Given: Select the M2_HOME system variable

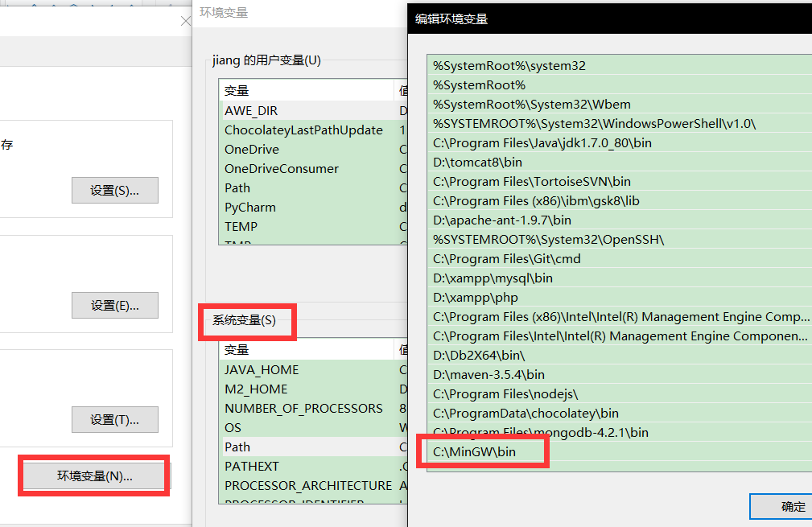Looking at the screenshot, I should click(313, 389).
